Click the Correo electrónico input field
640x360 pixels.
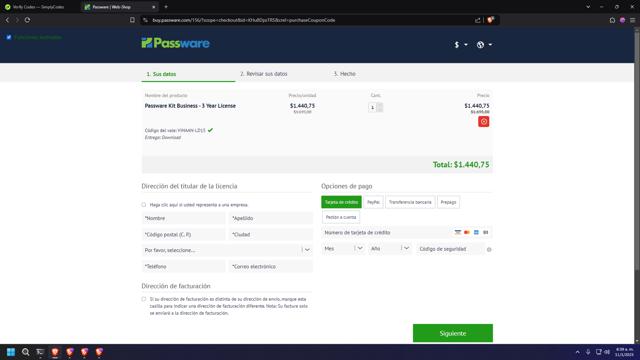click(271, 267)
